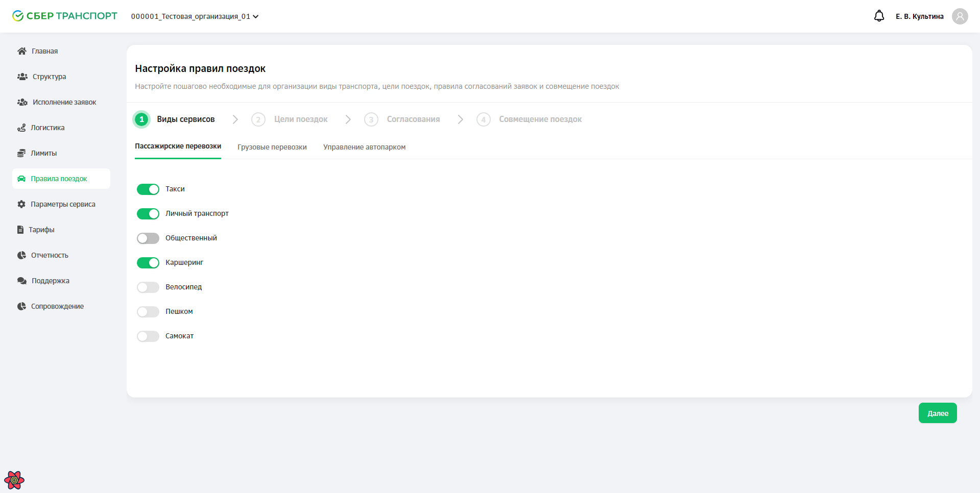Click the Далее button
The image size is (980, 493).
click(x=938, y=413)
